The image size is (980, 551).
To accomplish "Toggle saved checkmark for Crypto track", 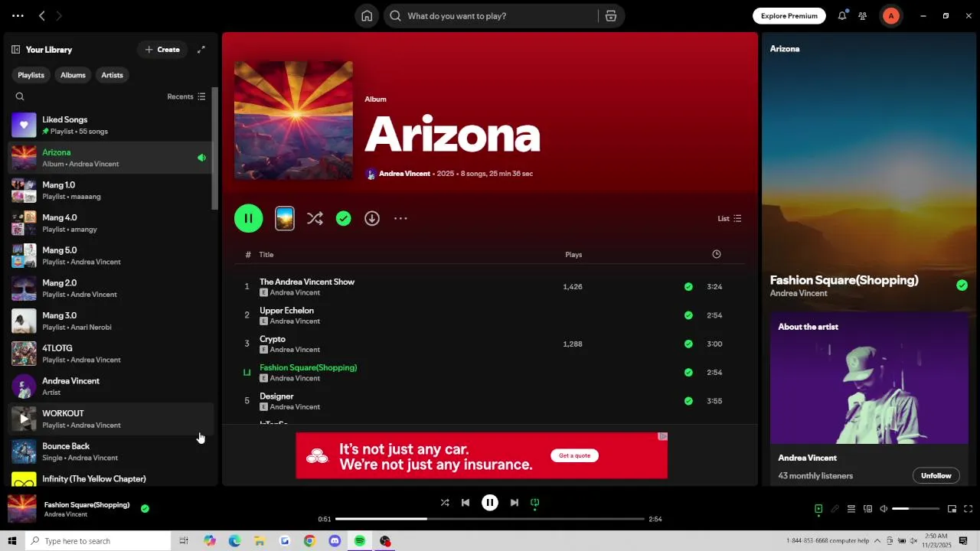I will pos(688,344).
